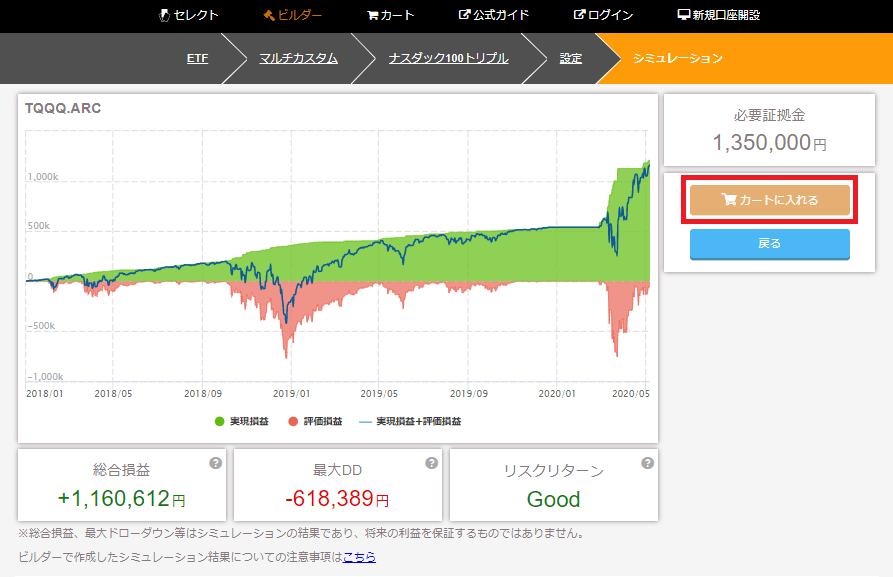Screen dimensions: 893x577
Task: Open the ビルダー menu item
Action: pos(292,15)
